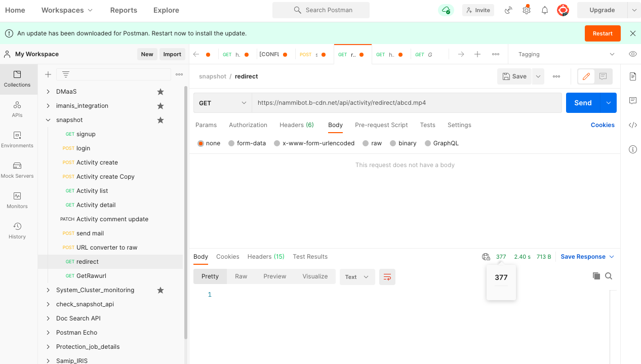Open the Collections sidebar panel
The width and height of the screenshot is (641, 364).
17,79
